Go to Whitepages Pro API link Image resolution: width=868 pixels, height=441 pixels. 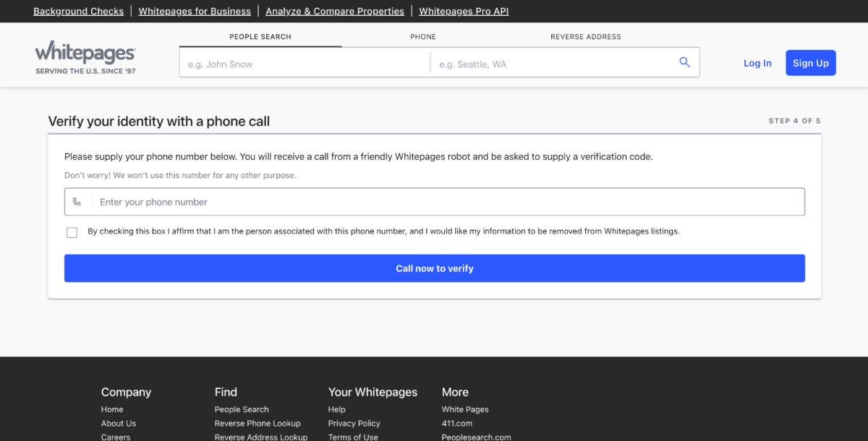coord(464,12)
